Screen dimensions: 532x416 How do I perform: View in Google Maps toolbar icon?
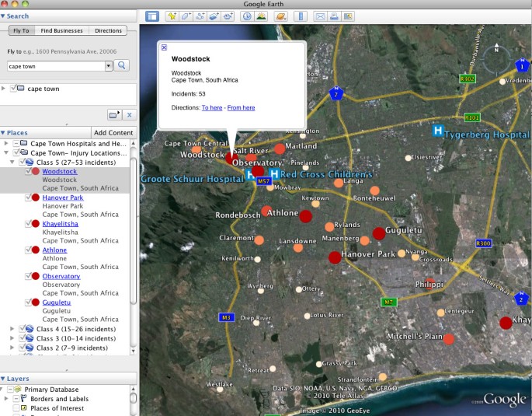point(348,16)
